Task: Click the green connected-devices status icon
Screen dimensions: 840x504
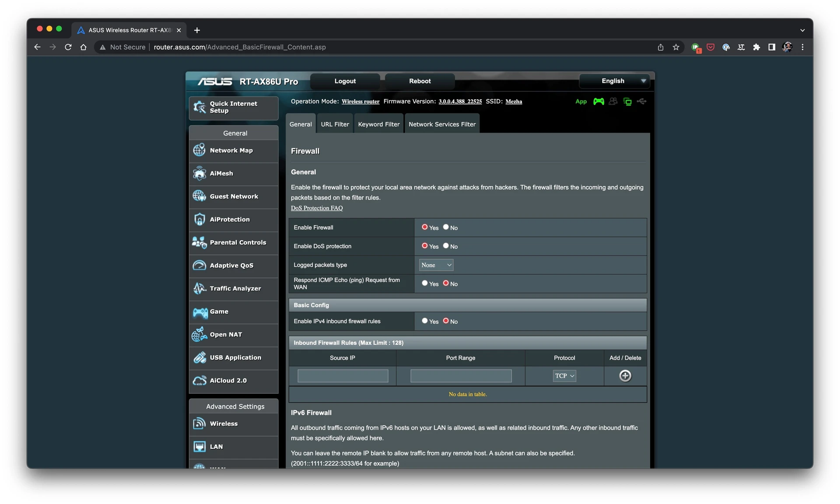Action: 627,101
